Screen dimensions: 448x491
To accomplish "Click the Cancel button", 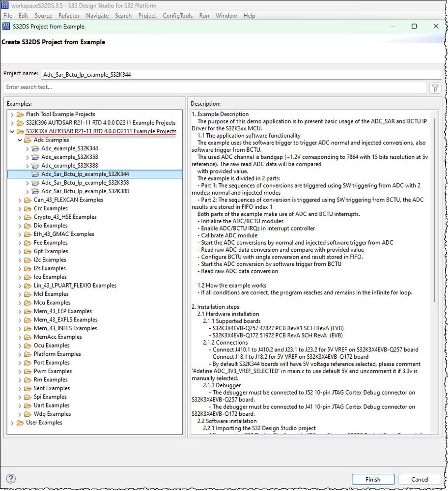I will point(420,479).
